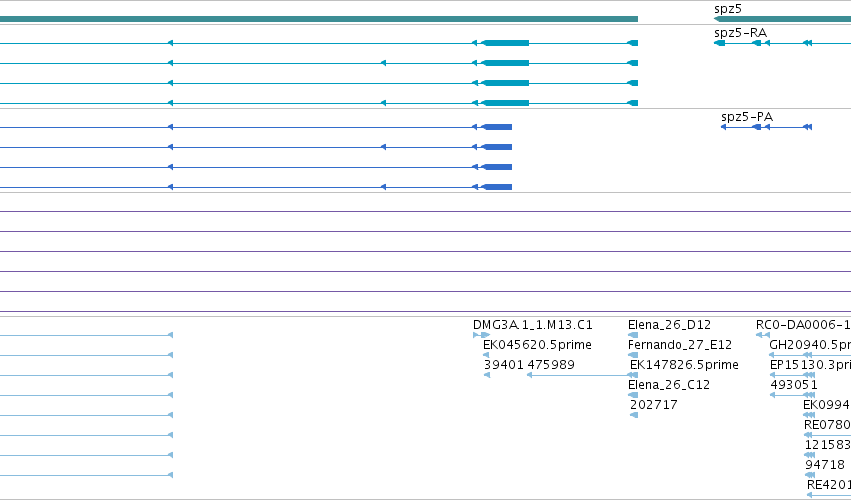The image size is (851, 500).
Task: Click the long 475989 alignment line
Action: 581,375
